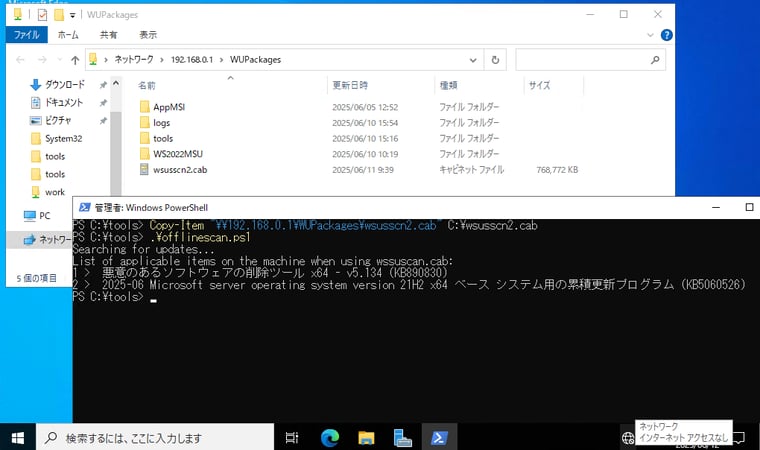Click the PowerShell window title icon
This screenshot has width=760, height=450.
(84, 208)
